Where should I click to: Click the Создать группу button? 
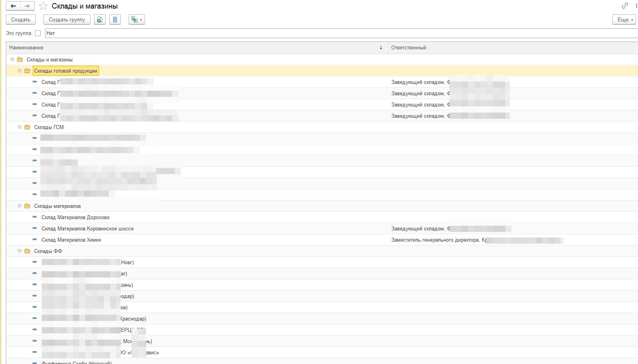click(67, 20)
